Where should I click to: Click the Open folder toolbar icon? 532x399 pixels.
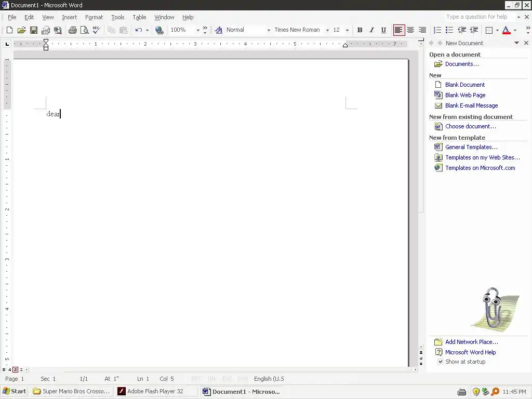point(21,30)
